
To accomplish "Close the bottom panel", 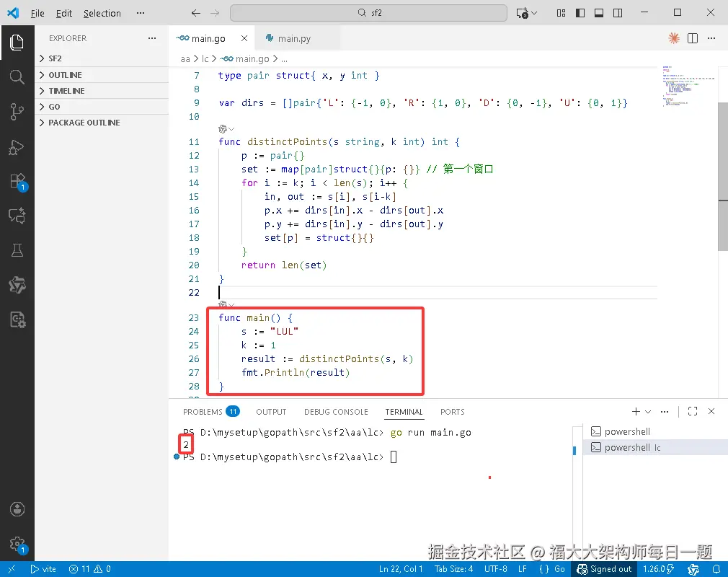I will tap(711, 411).
